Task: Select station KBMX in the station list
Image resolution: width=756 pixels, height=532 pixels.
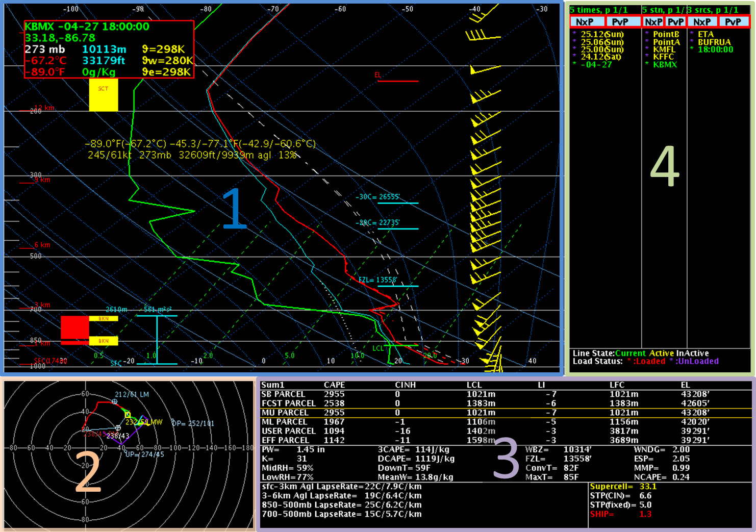Action: pyautogui.click(x=665, y=64)
